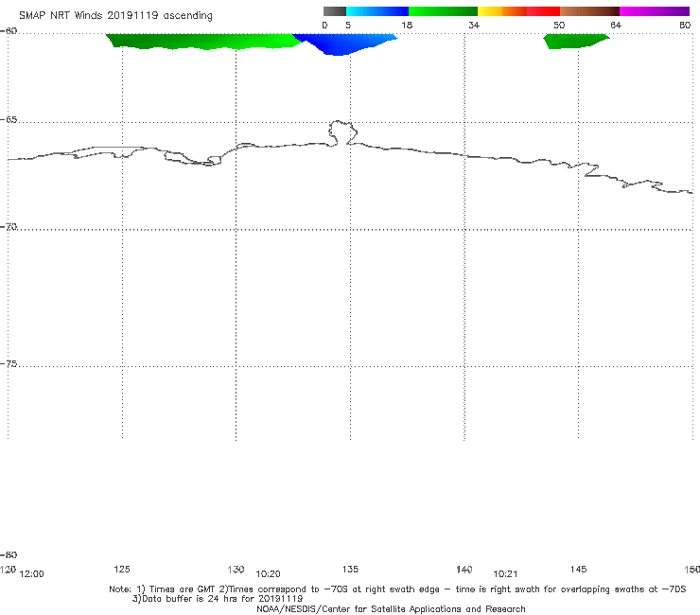Click the coastline peninsula outline near 135E

pyautogui.click(x=342, y=132)
